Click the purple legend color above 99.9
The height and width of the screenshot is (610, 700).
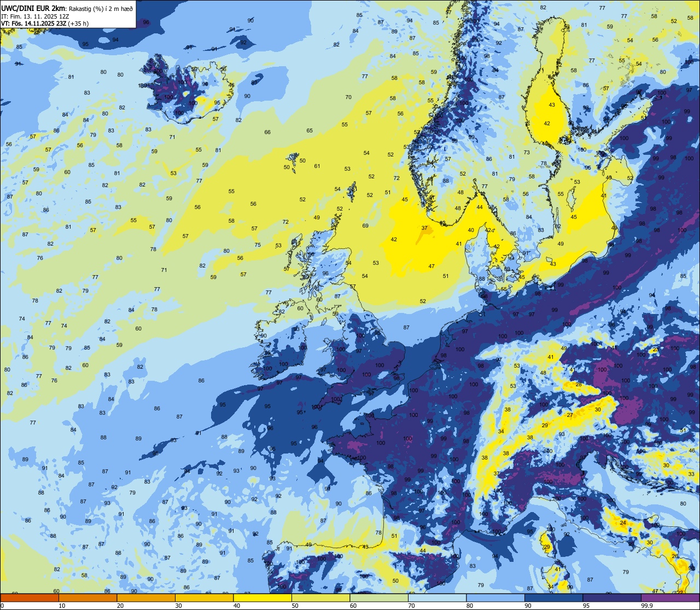point(670,597)
